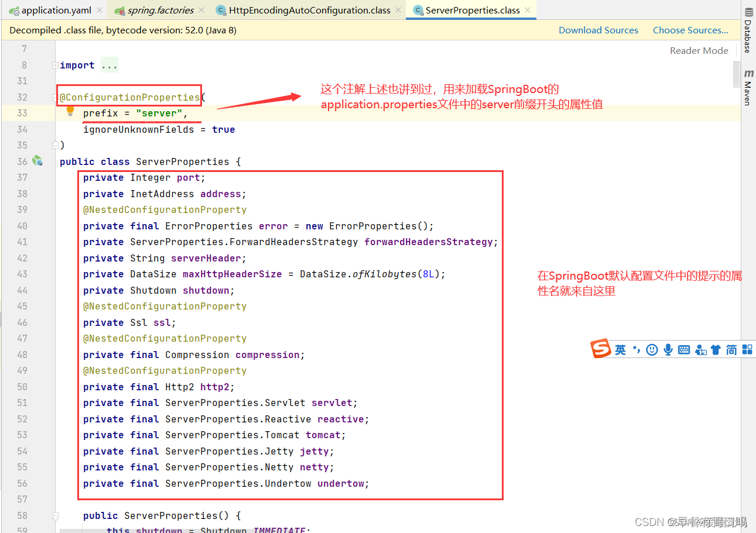Switch to HttpEncodingAutoConfiguration.class tab

pos(309,10)
